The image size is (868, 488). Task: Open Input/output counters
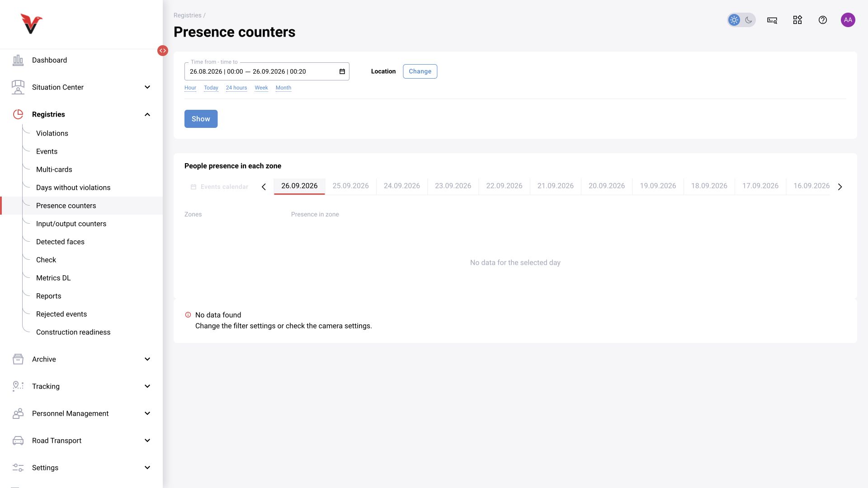click(x=71, y=224)
